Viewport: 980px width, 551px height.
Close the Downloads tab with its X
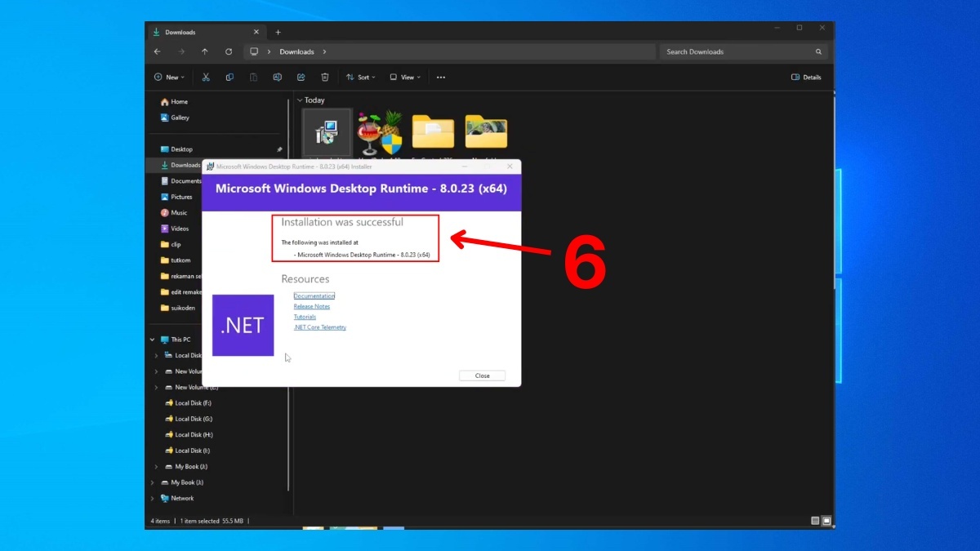click(x=256, y=32)
